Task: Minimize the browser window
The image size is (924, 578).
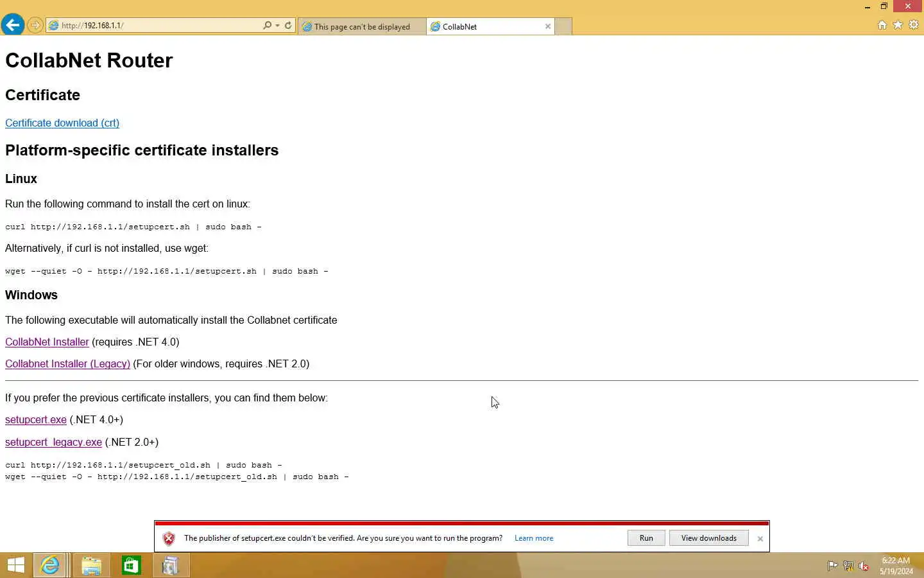Action: coord(867,6)
